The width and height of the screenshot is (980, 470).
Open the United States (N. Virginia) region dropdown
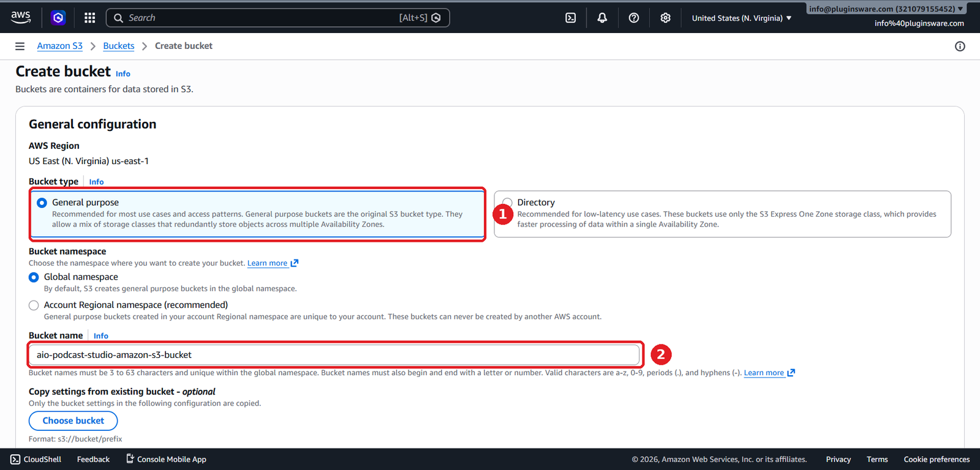click(742, 18)
